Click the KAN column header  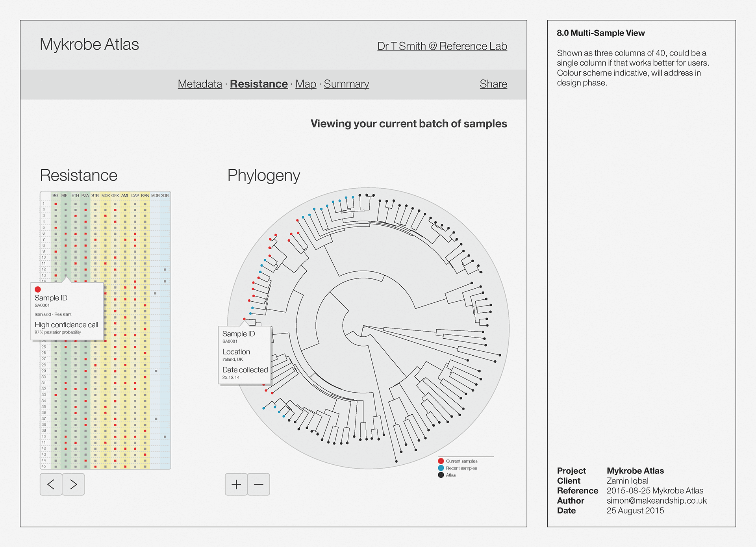145,196
